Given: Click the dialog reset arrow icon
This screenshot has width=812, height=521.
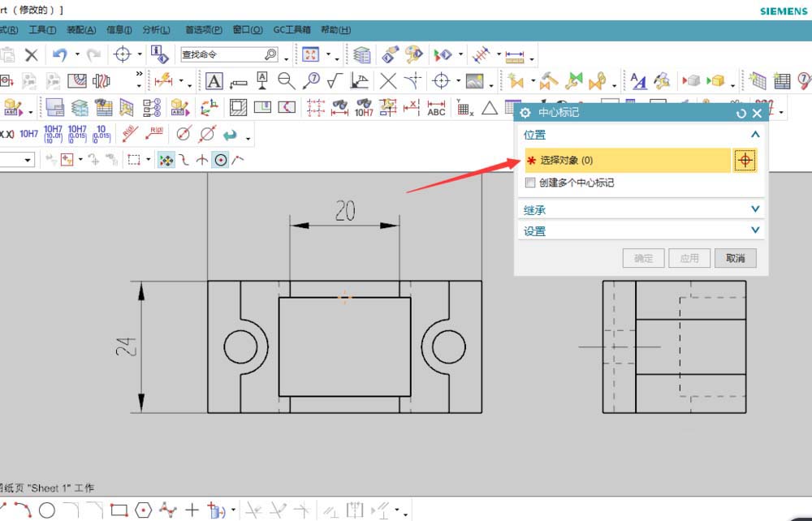Looking at the screenshot, I should tap(741, 114).
